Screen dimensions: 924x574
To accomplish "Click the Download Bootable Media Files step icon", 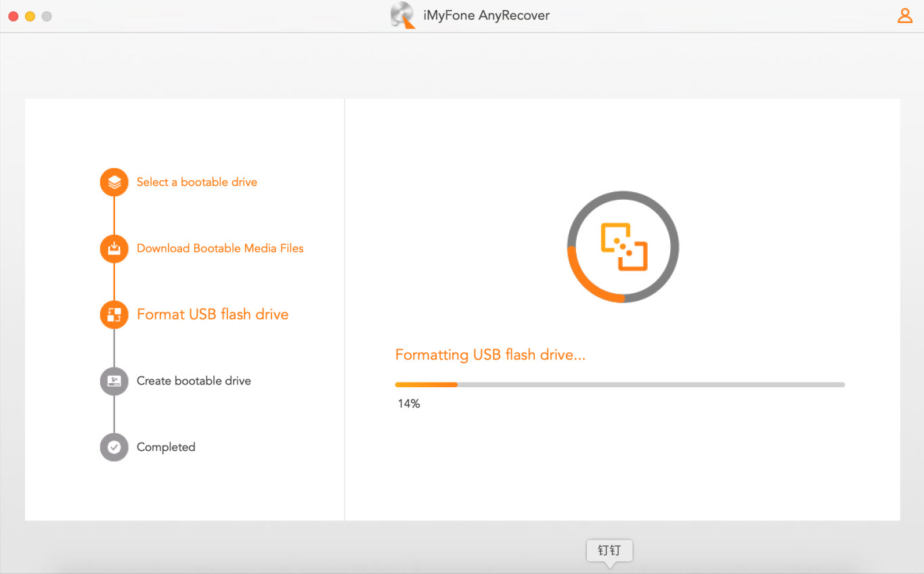I will (114, 248).
